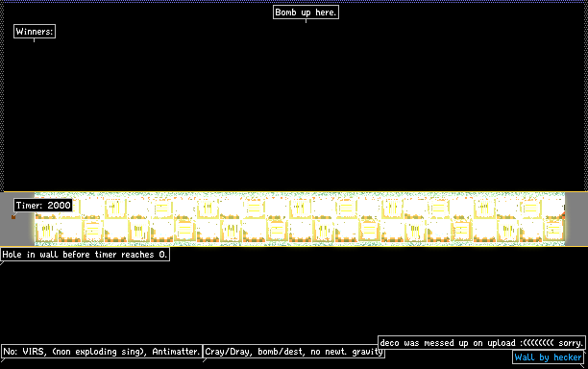Select leftmost vertical-striped tile in wall's bottom row
588x369 pixels.
pyautogui.click(x=46, y=231)
